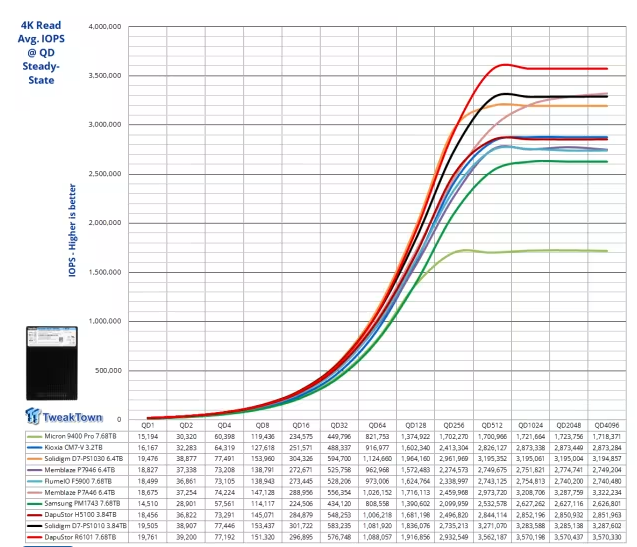This screenshot has width=637, height=547.
Task: Click the DapuStor R6101 QD4096 value 3,570,330
Action: [607, 537]
